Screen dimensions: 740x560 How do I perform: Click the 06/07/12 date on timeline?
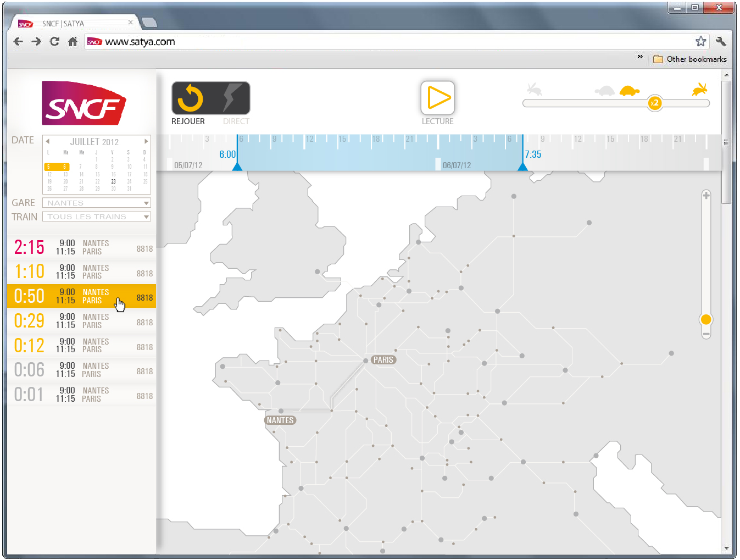tap(457, 165)
